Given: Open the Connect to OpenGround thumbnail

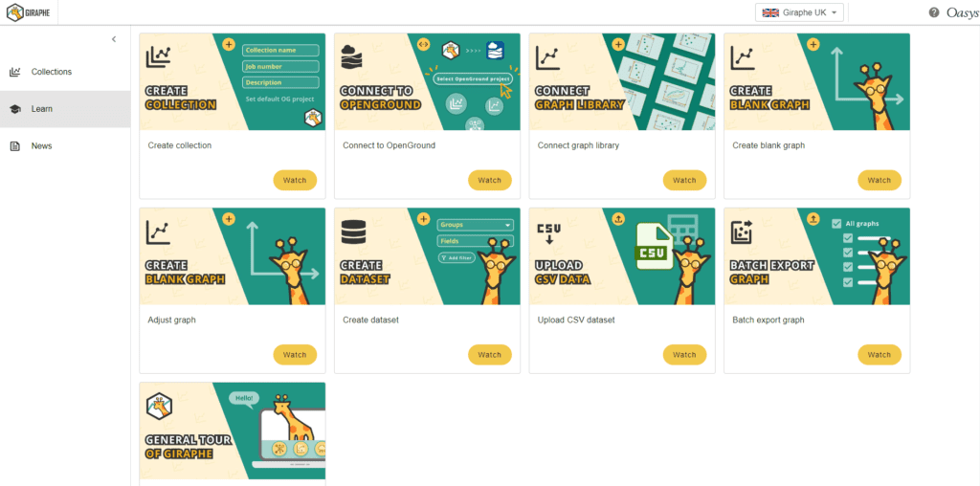Looking at the screenshot, I should 428,82.
